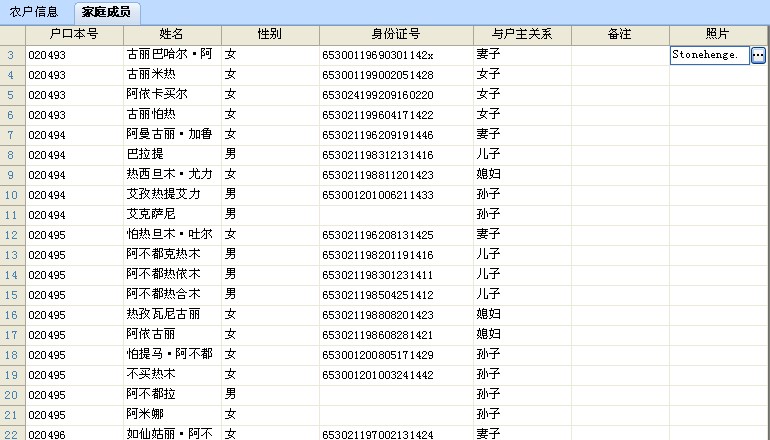Select the 身份证号 column header
Viewport: 770px width, 440px height.
tap(395, 34)
